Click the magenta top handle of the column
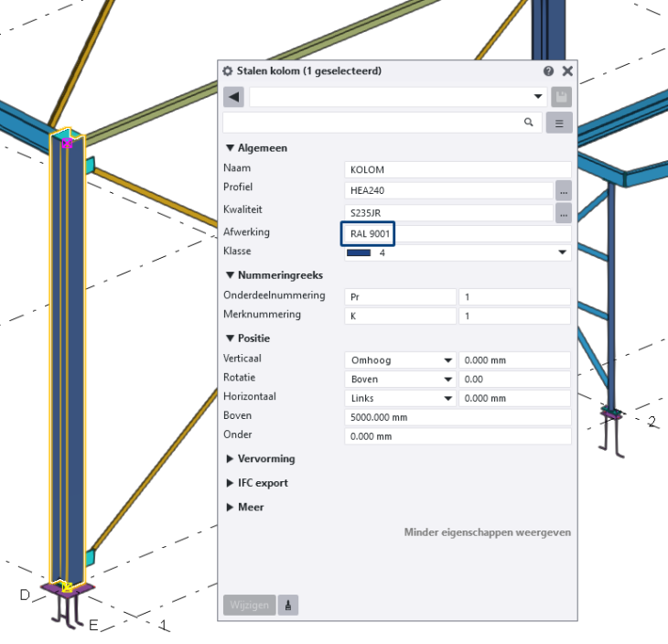Screen dimensions: 668x644 point(67,143)
